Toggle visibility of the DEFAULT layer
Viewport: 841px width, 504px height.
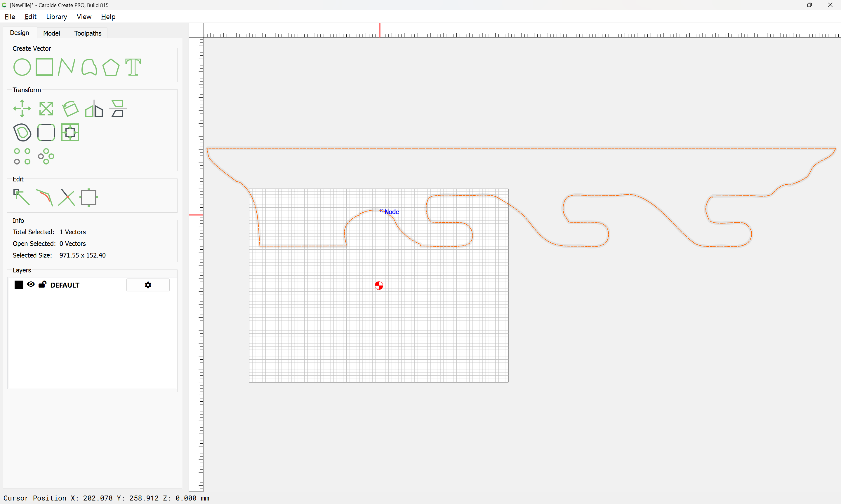(x=31, y=285)
